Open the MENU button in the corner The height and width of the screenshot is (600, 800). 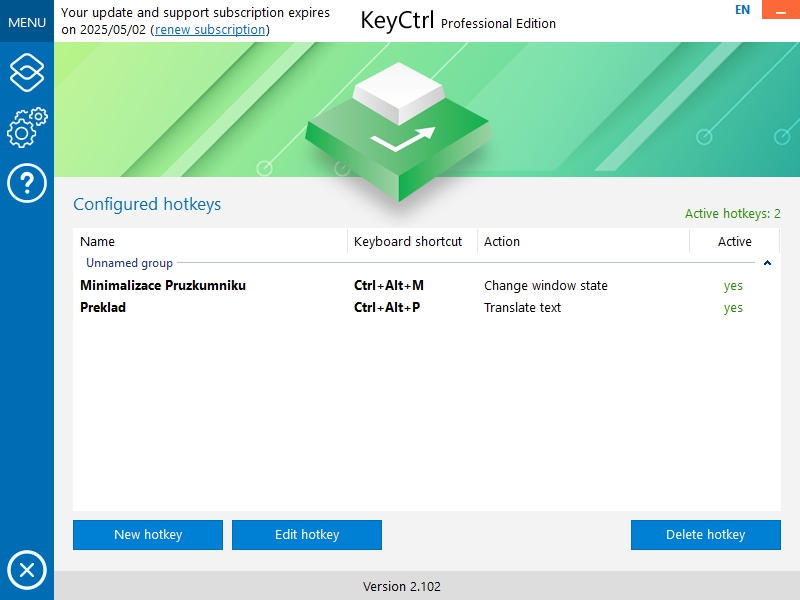coord(27,22)
